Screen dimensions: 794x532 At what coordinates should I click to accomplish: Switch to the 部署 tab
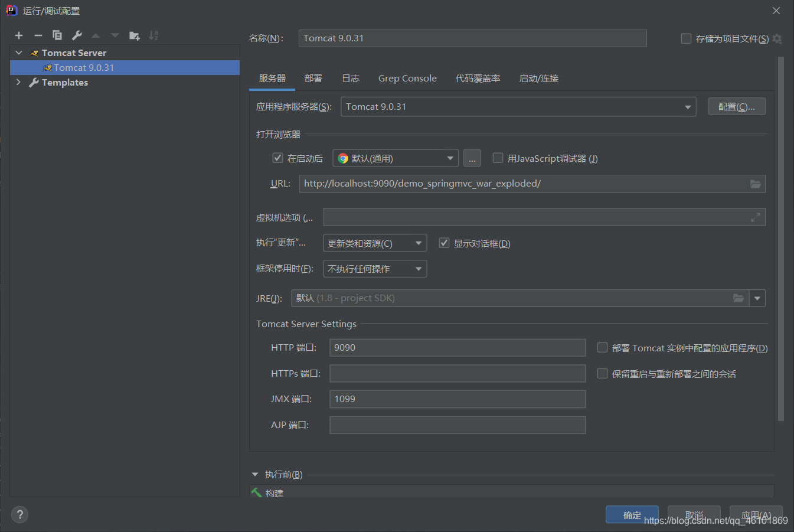[x=313, y=78]
